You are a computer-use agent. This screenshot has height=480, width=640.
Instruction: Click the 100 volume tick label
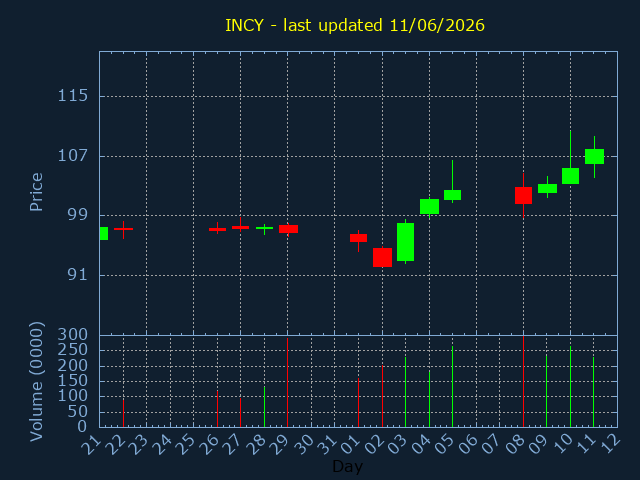coord(73,396)
